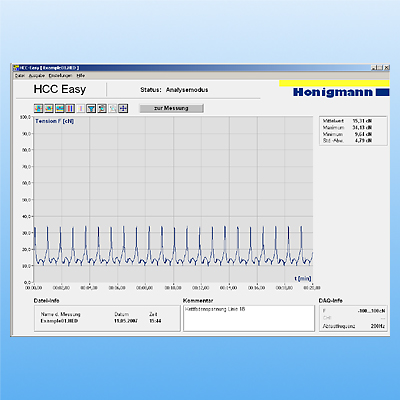Click the Zeit value 15:44

coord(155,321)
